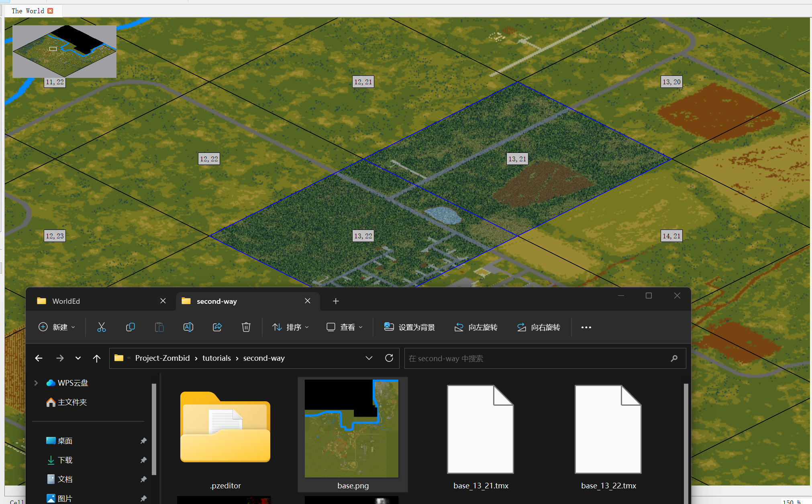Select map cell label 13, 21

point(517,159)
